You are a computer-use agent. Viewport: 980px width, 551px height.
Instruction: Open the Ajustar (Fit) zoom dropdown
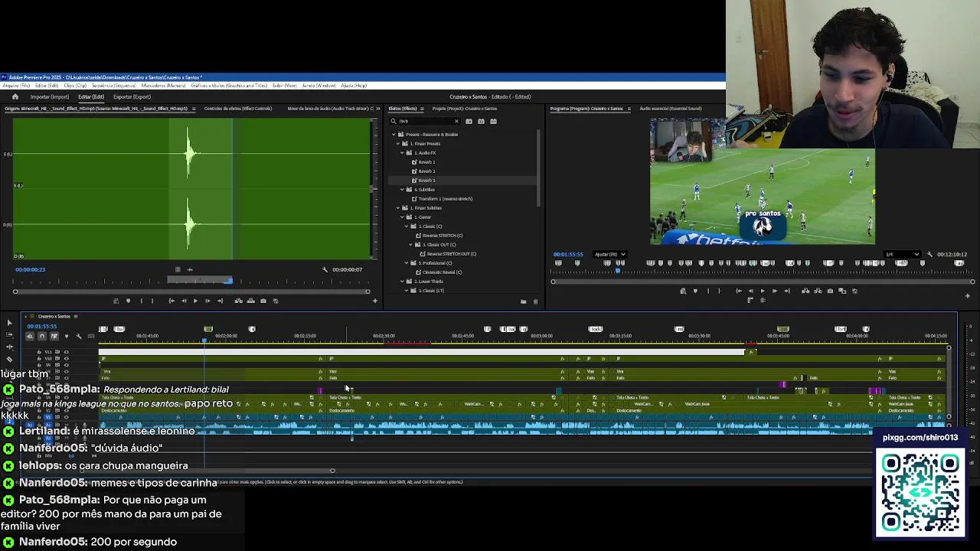610,254
